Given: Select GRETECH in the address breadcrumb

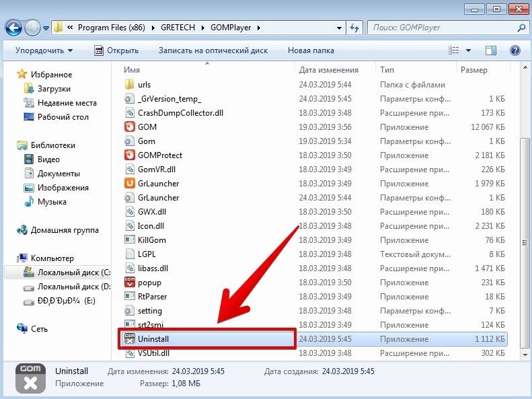Looking at the screenshot, I should point(178,28).
